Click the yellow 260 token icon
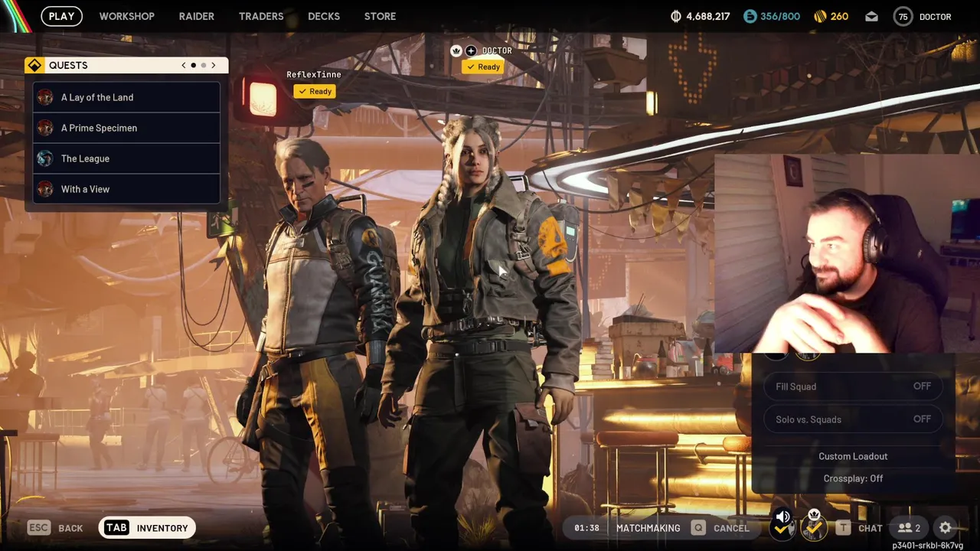Viewport: 980px width, 551px height. (818, 16)
